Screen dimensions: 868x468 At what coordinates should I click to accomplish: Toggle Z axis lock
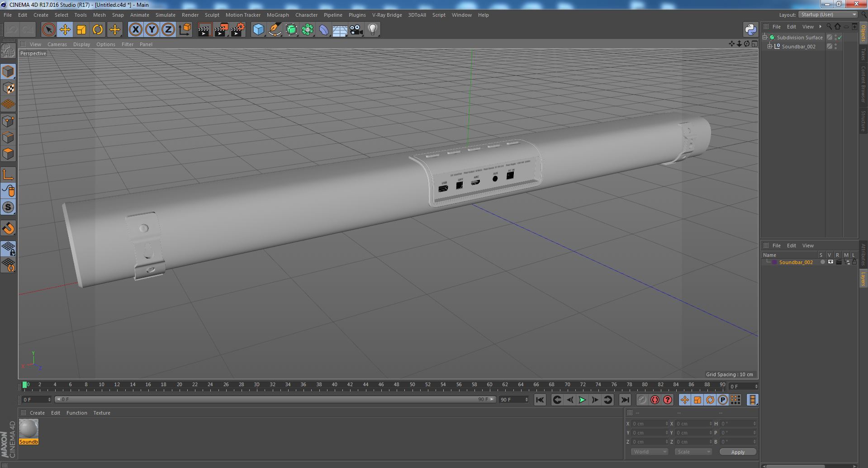tap(168, 30)
